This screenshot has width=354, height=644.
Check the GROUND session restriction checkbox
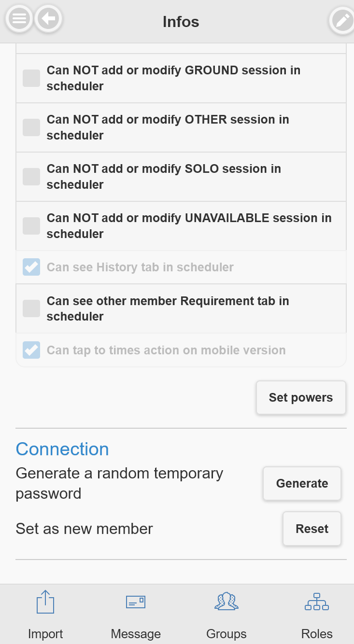click(x=31, y=78)
